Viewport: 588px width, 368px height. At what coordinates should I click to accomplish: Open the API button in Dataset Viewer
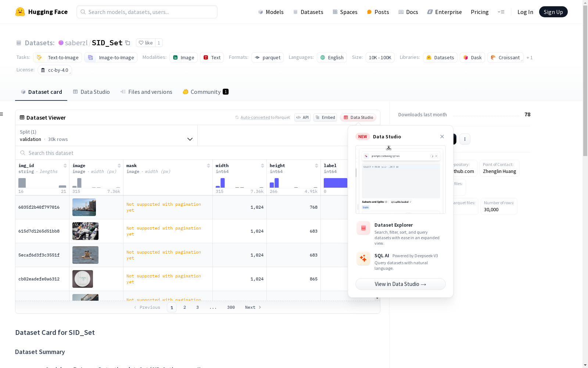[302, 117]
